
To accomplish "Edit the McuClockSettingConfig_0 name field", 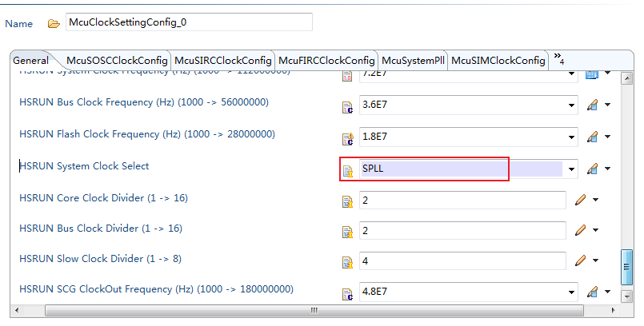I will [189, 22].
